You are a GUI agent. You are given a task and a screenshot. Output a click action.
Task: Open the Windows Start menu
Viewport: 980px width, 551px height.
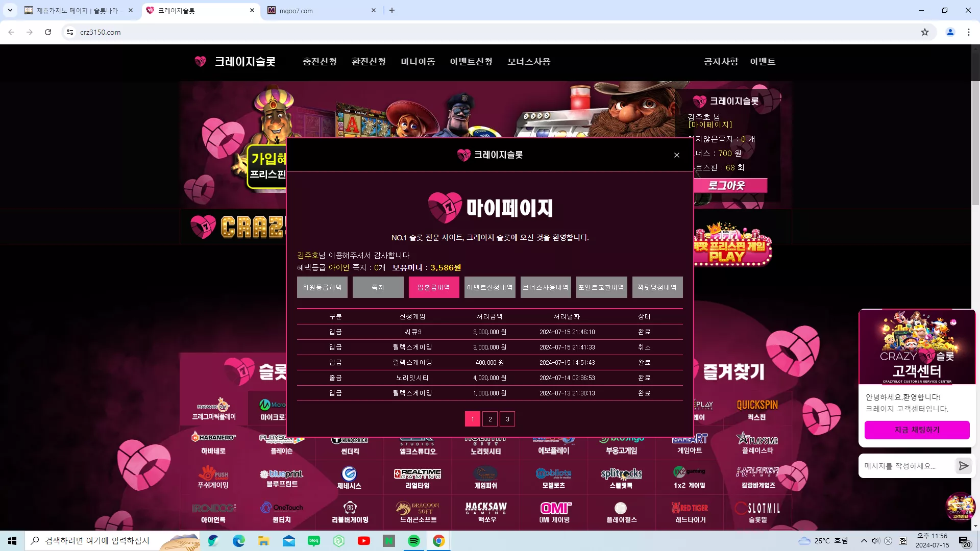click(12, 541)
